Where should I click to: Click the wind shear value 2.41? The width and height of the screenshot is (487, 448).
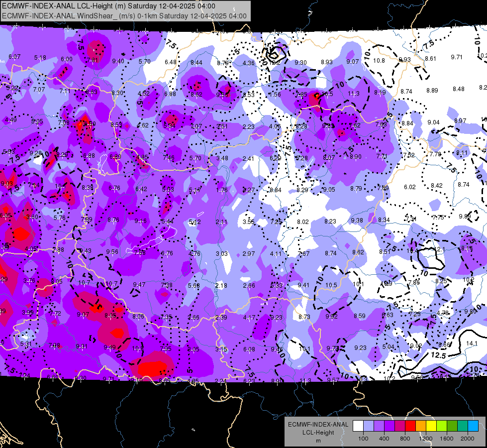248,159
